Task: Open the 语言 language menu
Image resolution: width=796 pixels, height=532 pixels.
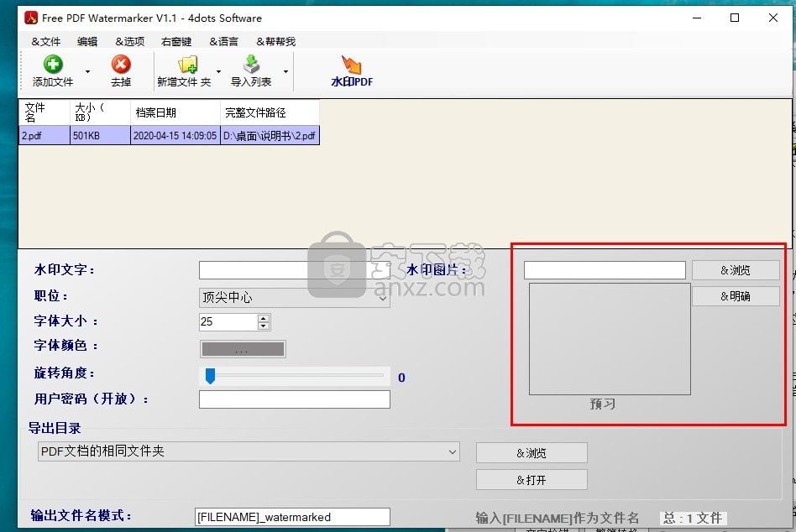Action: [x=223, y=41]
